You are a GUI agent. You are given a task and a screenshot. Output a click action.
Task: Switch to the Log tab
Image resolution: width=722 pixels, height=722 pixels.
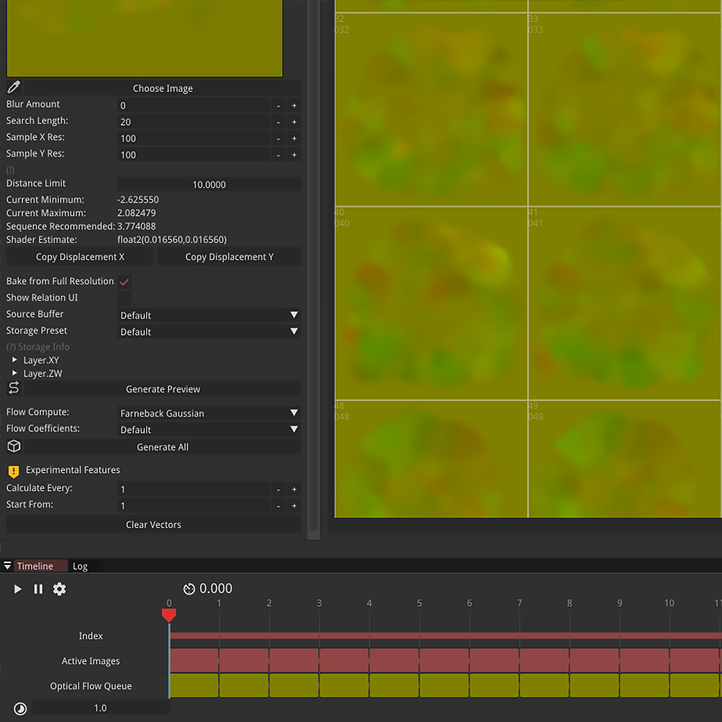80,566
